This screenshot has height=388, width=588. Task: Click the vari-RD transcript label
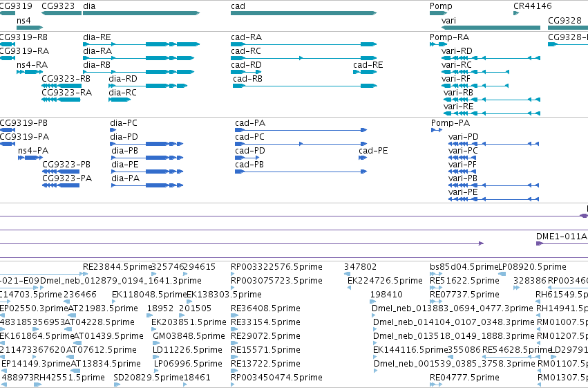point(457,51)
